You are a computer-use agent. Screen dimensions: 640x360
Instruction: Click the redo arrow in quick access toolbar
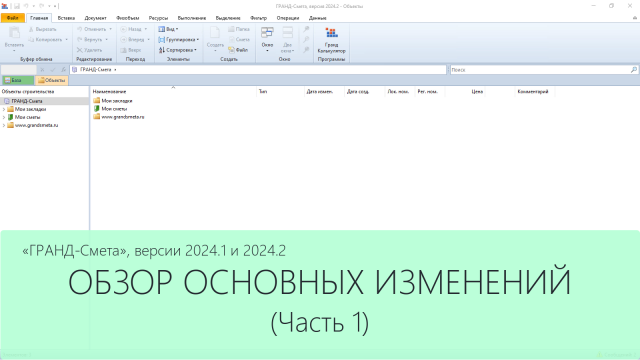point(41,6)
